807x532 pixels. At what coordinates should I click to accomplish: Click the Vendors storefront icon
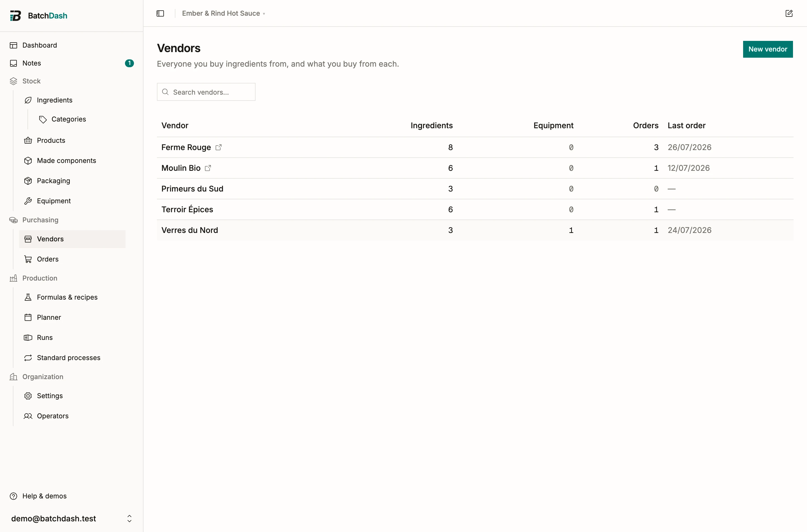(28, 239)
